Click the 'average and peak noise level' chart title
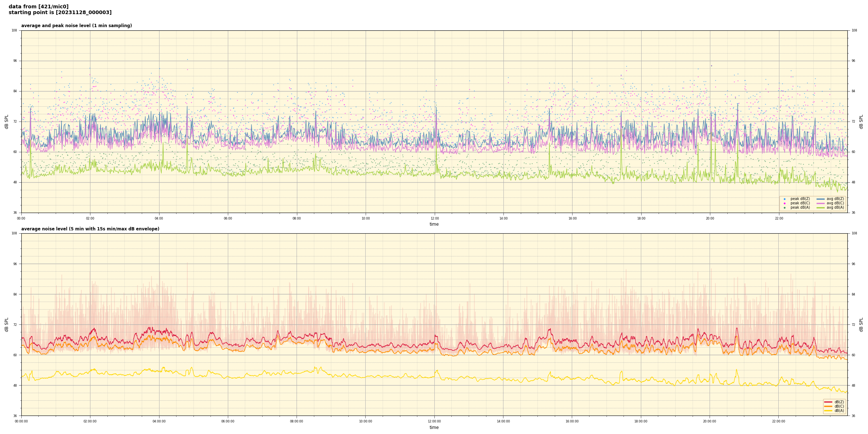This screenshot has width=868, height=434. click(76, 26)
